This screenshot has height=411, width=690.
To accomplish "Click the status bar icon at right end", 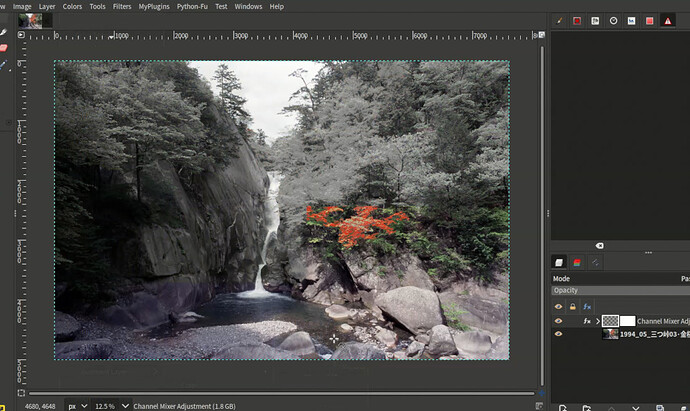I will 539,406.
